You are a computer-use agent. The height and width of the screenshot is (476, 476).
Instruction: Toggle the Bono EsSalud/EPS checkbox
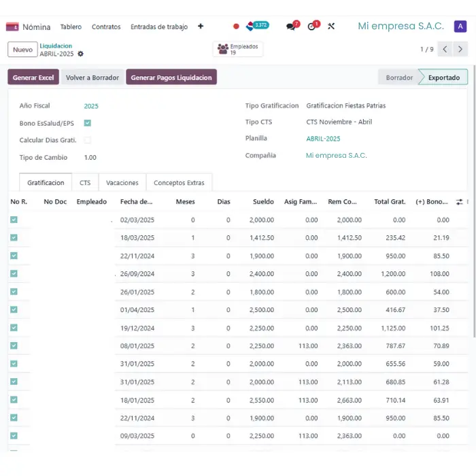[87, 123]
